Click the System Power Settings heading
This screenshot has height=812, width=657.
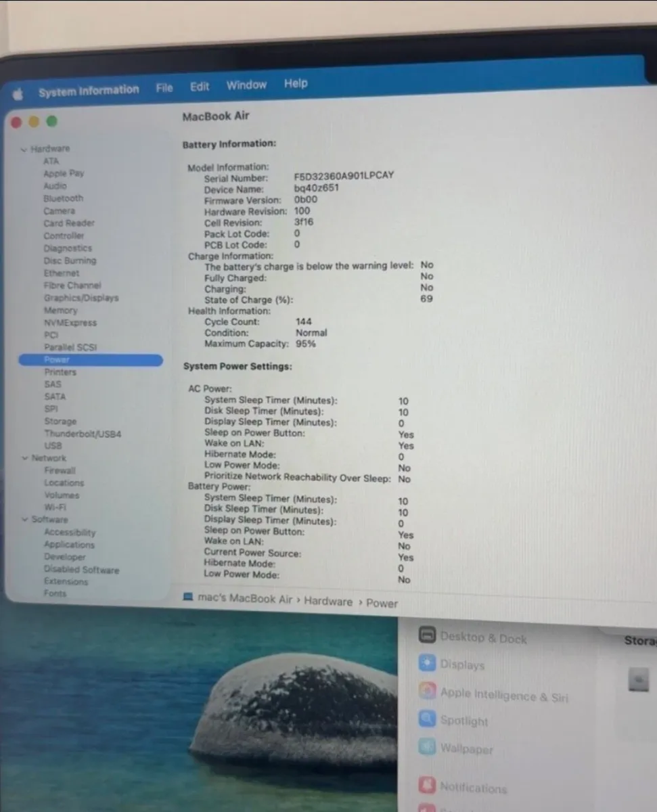237,366
